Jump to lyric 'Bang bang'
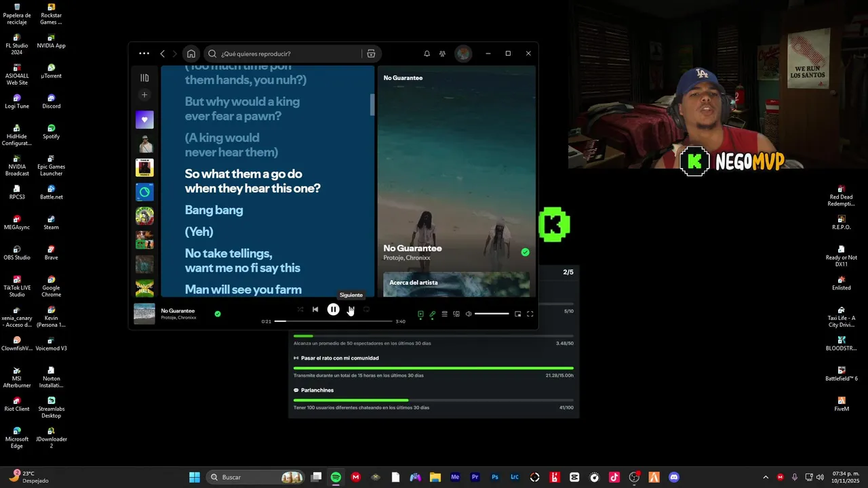The height and width of the screenshot is (488, 868). click(214, 210)
